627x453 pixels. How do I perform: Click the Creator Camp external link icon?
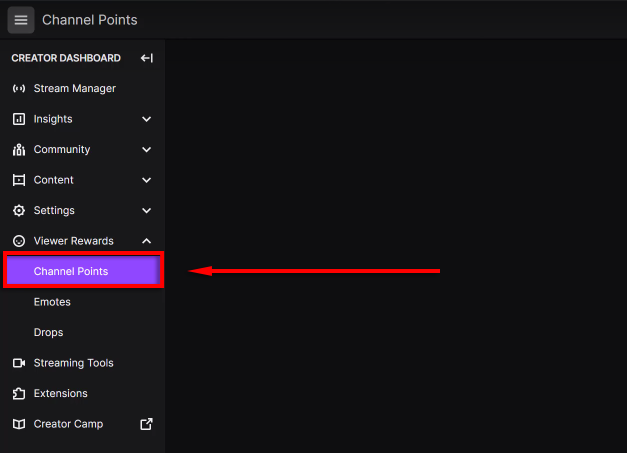coord(146,424)
